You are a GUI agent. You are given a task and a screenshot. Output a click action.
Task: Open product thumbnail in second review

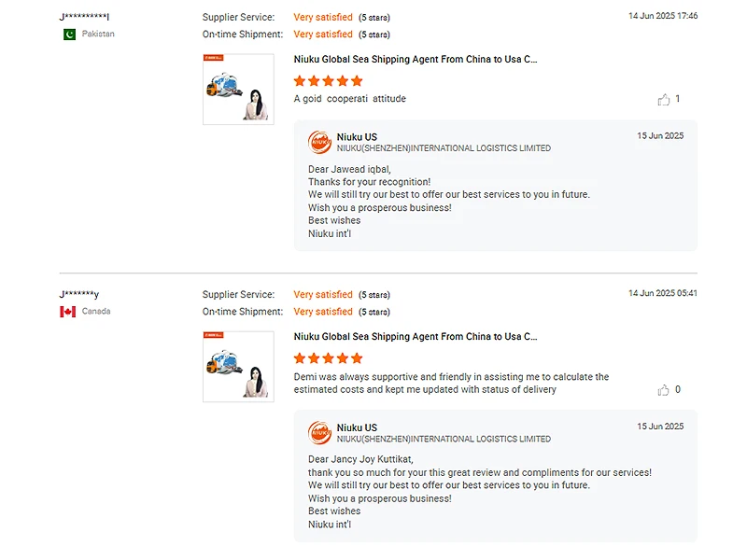[238, 367]
